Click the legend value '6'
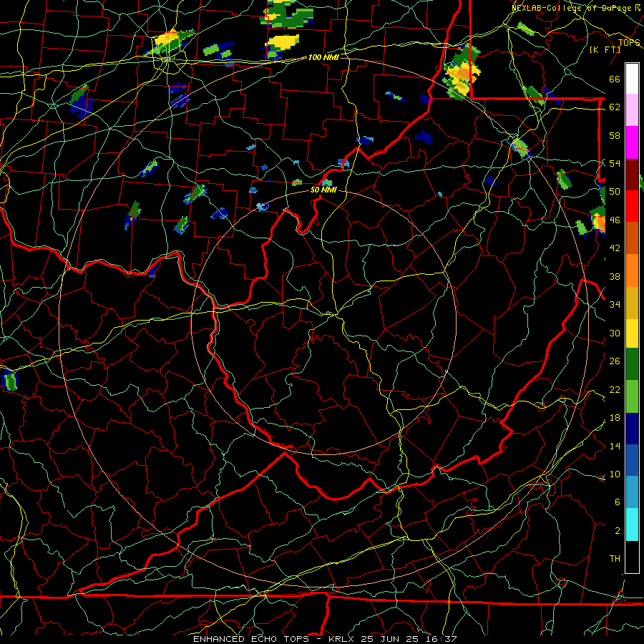Viewport: 644px width, 644px height. coord(617,502)
